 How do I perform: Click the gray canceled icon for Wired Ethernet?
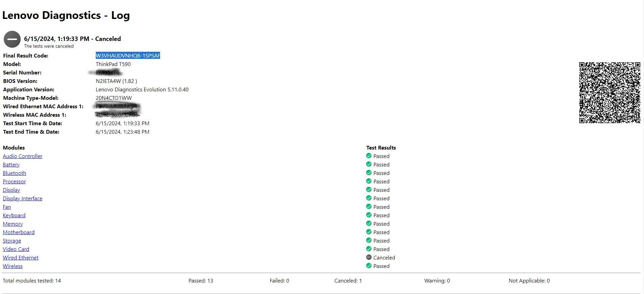tap(369, 257)
